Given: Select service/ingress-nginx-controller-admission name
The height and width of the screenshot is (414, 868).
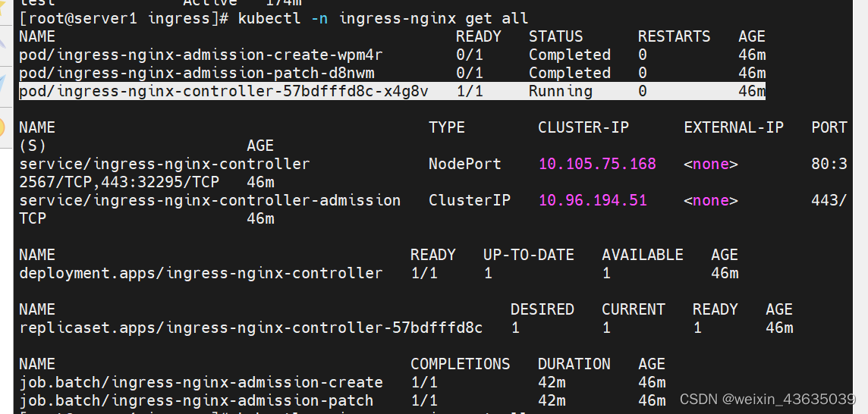Looking at the screenshot, I should [x=210, y=200].
